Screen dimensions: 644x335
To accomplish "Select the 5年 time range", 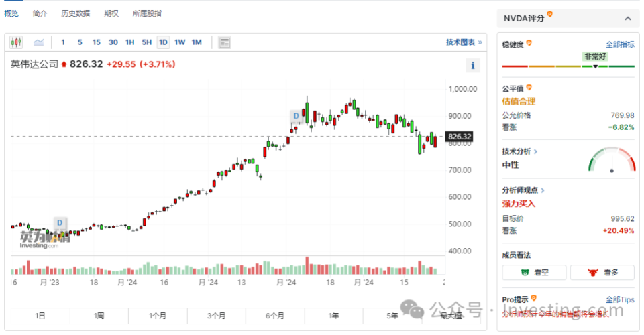I will [x=392, y=316].
